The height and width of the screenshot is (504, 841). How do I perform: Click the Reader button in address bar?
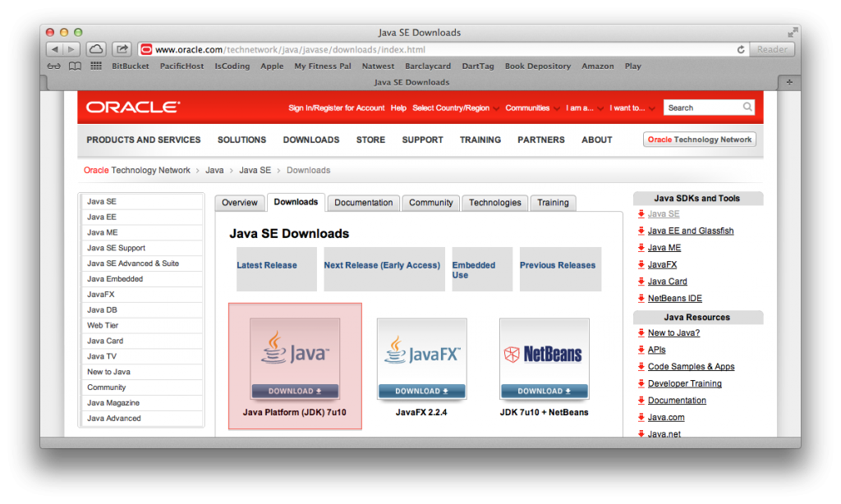[x=772, y=49]
